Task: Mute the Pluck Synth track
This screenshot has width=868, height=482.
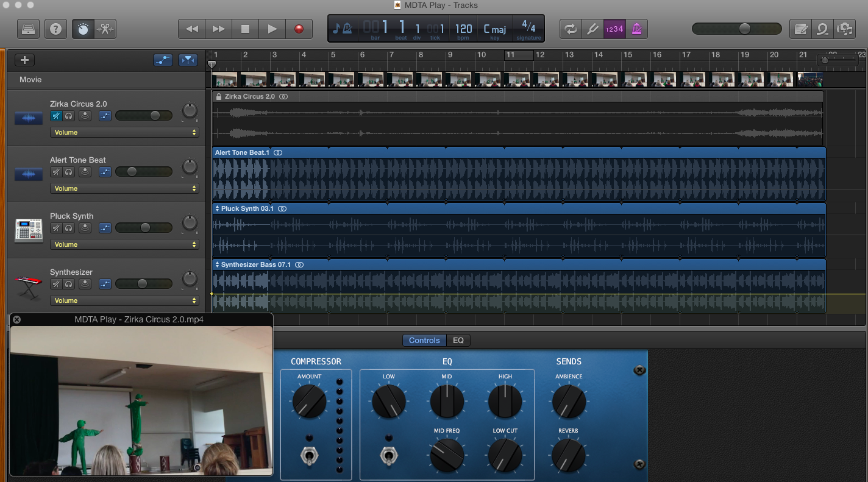Action: click(55, 227)
